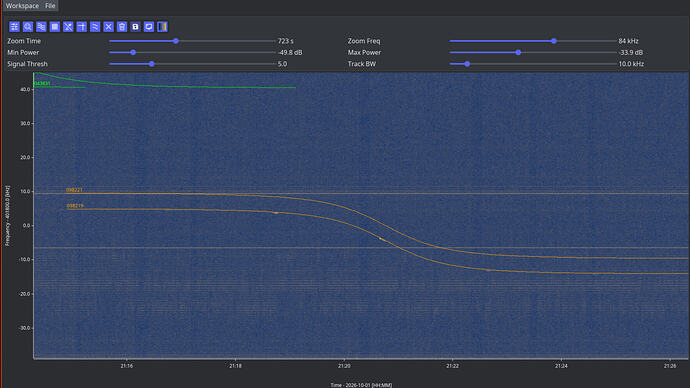690x388 pixels.
Task: Click the Track BW slider handle
Action: click(467, 64)
